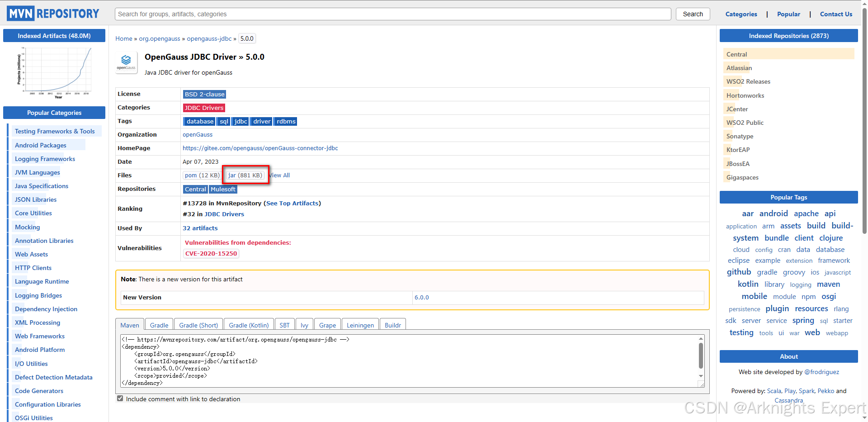Download the jar (881 KB) file
This screenshot has width=868, height=422.
click(245, 175)
